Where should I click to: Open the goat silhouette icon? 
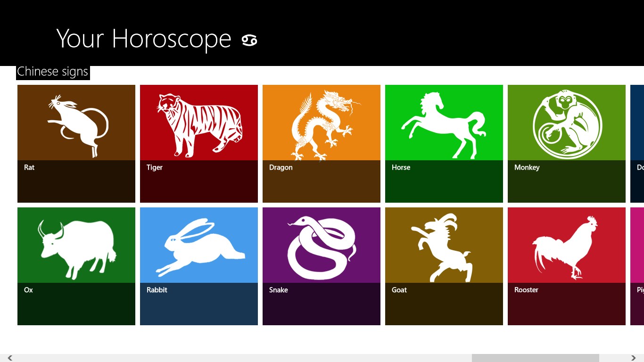pos(442,247)
